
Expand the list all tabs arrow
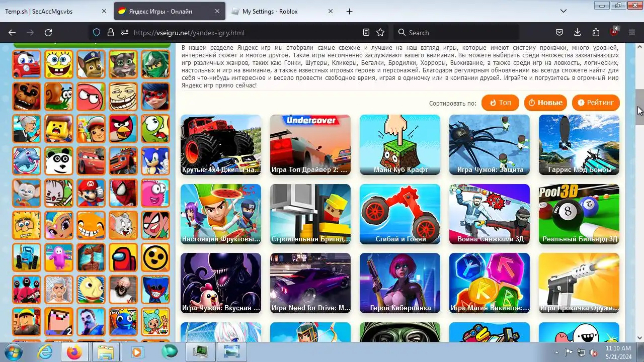565,11
